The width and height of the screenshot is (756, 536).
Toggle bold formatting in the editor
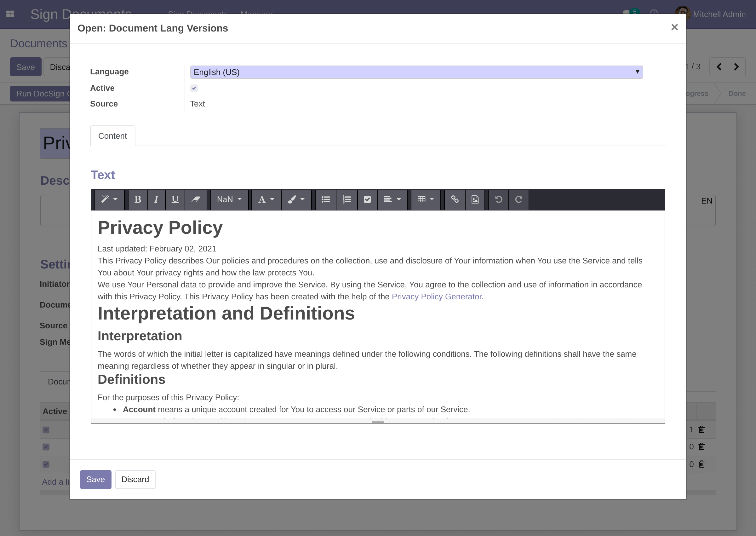point(138,199)
